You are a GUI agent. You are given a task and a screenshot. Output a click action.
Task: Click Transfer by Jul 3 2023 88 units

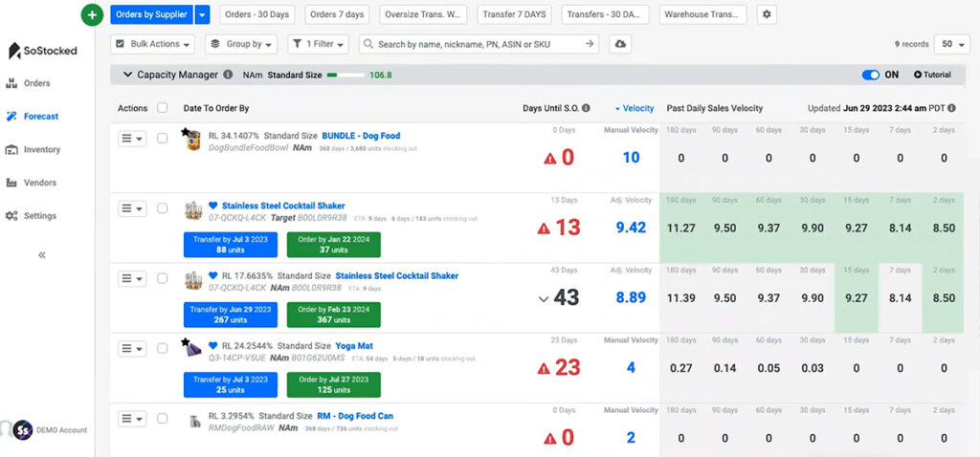point(230,244)
